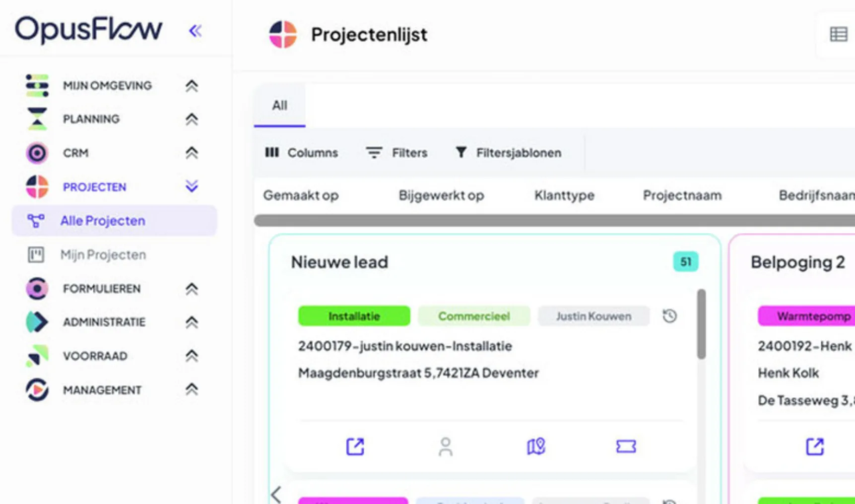Click the Administratie sidebar icon

(37, 322)
